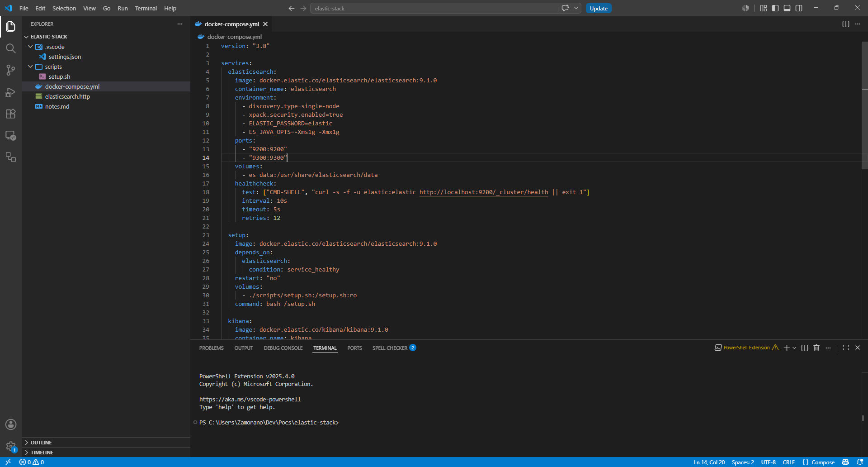Open settings.json in the explorer
868x467 pixels.
click(65, 57)
